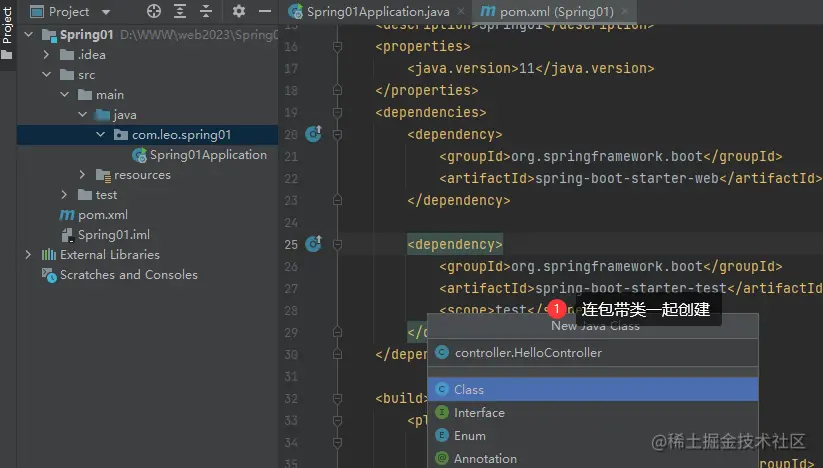This screenshot has height=468, width=823.
Task: Click the line 25 dependency gutter icon
Action: [313, 244]
